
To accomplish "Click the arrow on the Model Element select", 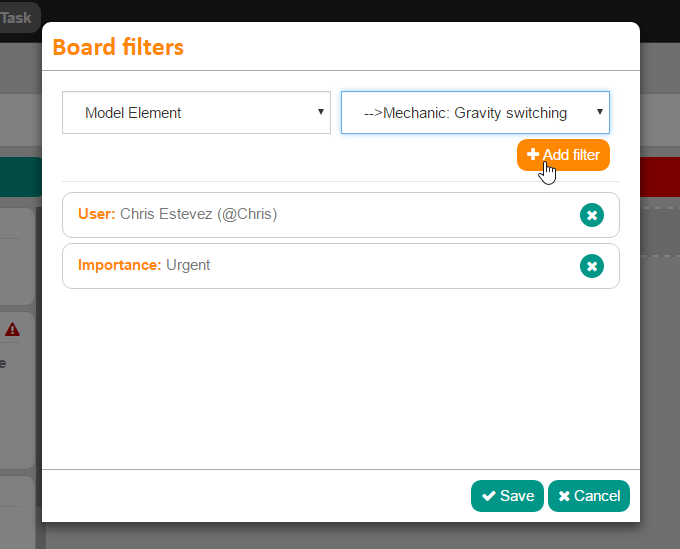I will pyautogui.click(x=321, y=112).
